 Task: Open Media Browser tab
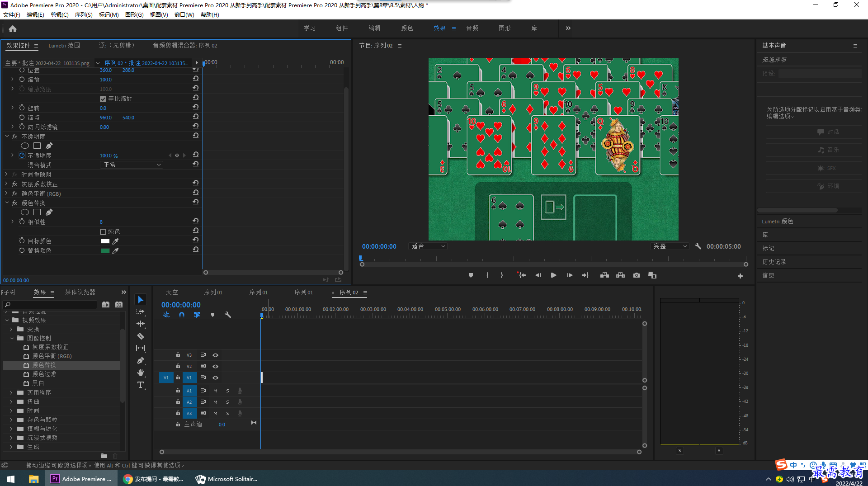pyautogui.click(x=80, y=292)
